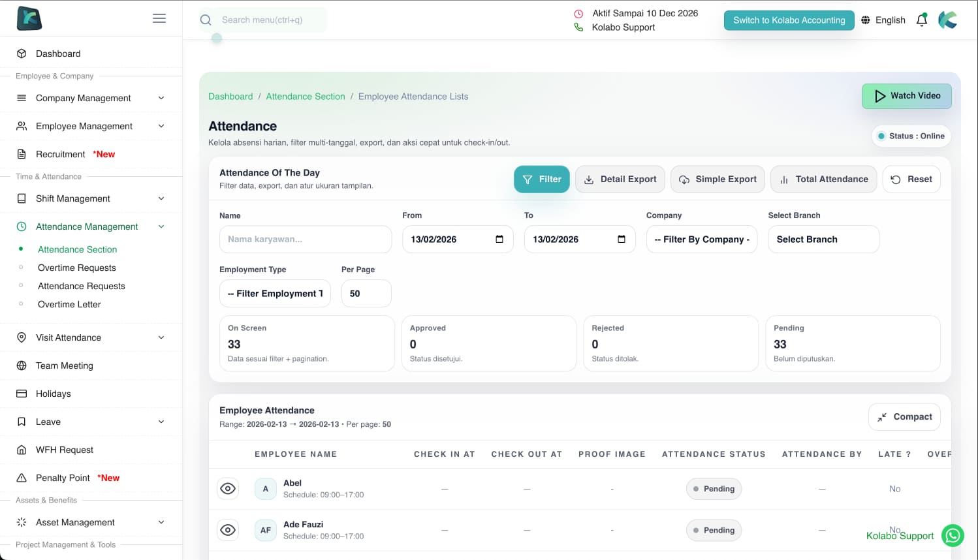Viewport: 978px width, 560px height.
Task: Click the search magnifier icon
Action: 206,20
